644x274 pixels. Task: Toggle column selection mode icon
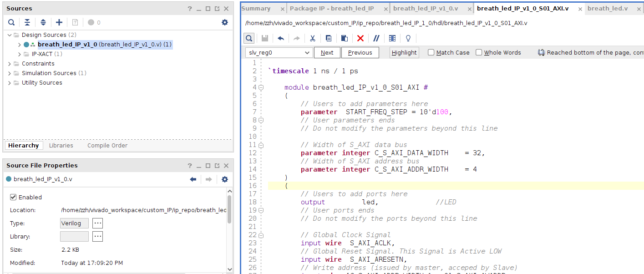(x=392, y=38)
